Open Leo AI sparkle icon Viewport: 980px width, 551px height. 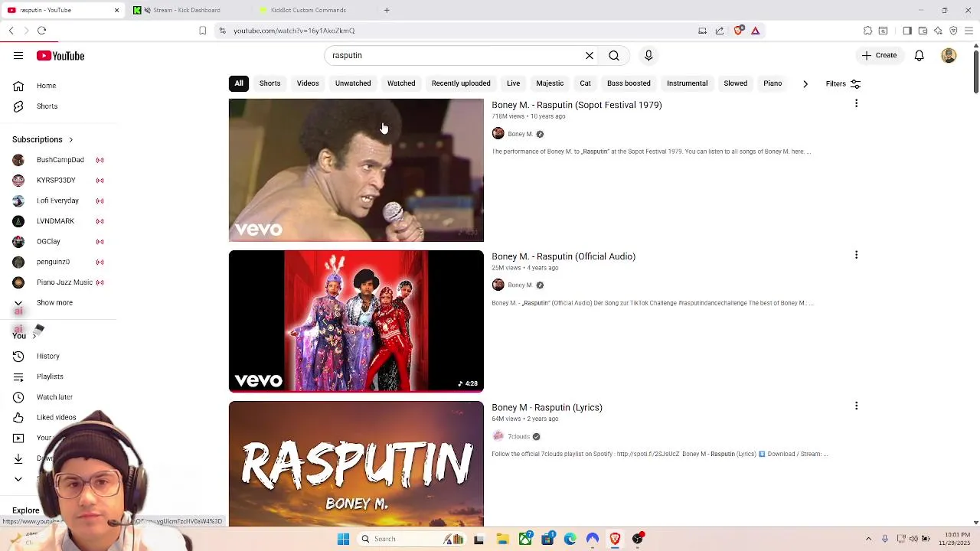point(938,31)
